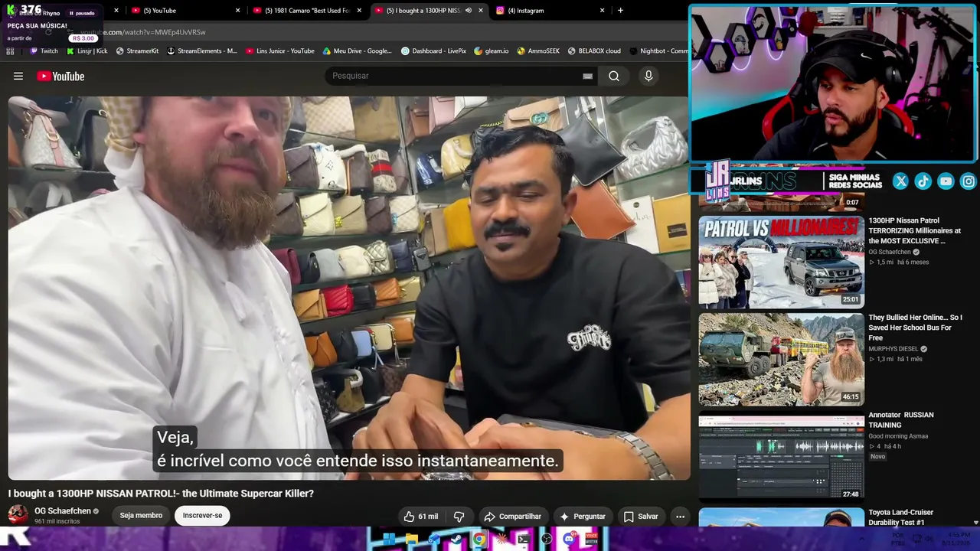
Task: Click the 'Seja membro' join button
Action: (x=141, y=516)
